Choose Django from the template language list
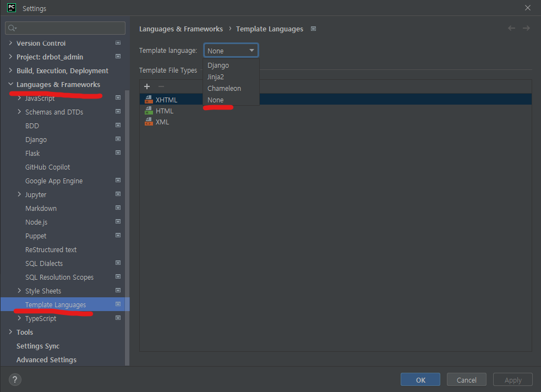This screenshot has width=541, height=392. point(231,65)
